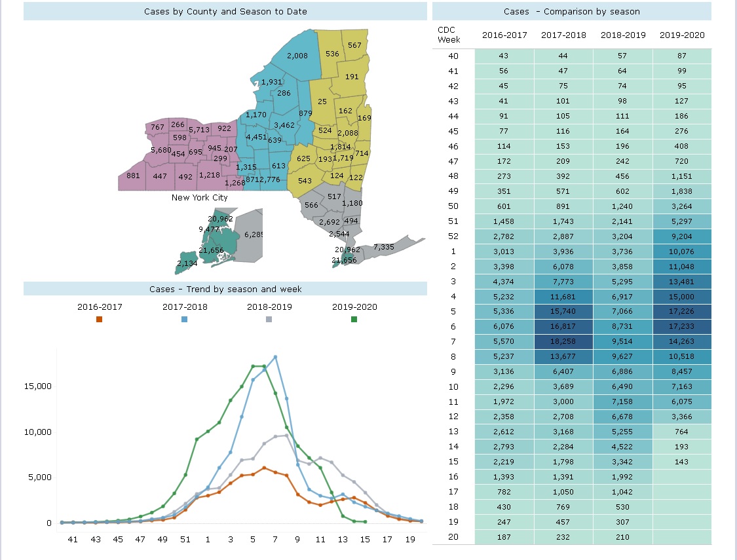
Task: Click the 2018-2019 column header in the table
Action: 623,35
